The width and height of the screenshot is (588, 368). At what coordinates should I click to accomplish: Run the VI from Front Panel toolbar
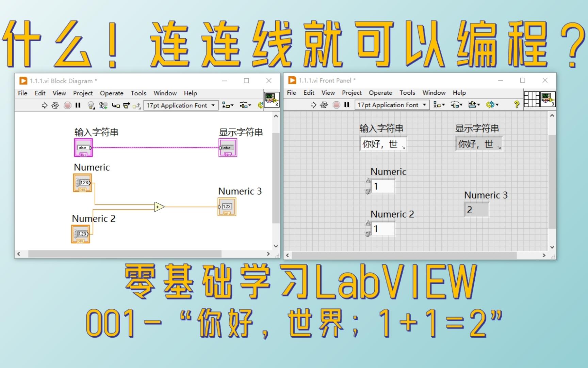(313, 105)
